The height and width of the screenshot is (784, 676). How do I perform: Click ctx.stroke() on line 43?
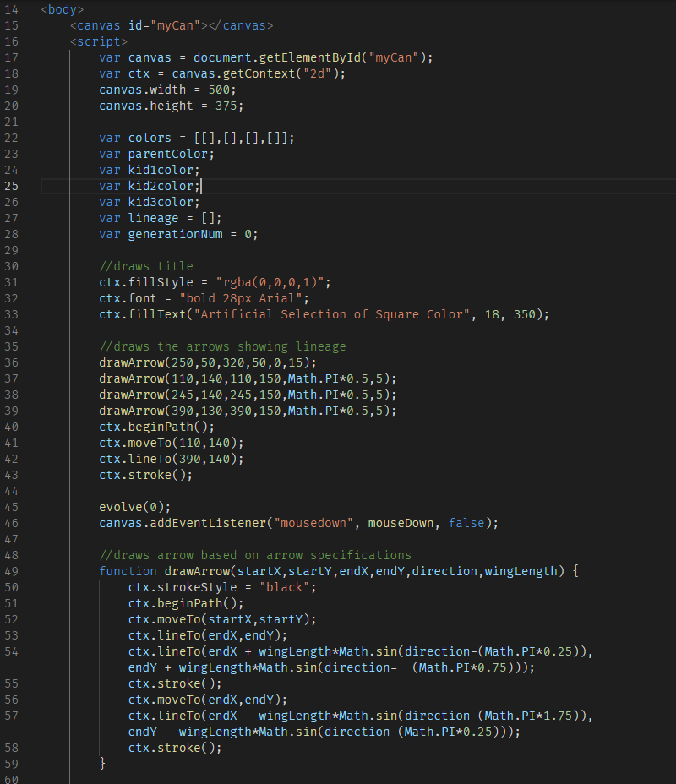coord(145,475)
